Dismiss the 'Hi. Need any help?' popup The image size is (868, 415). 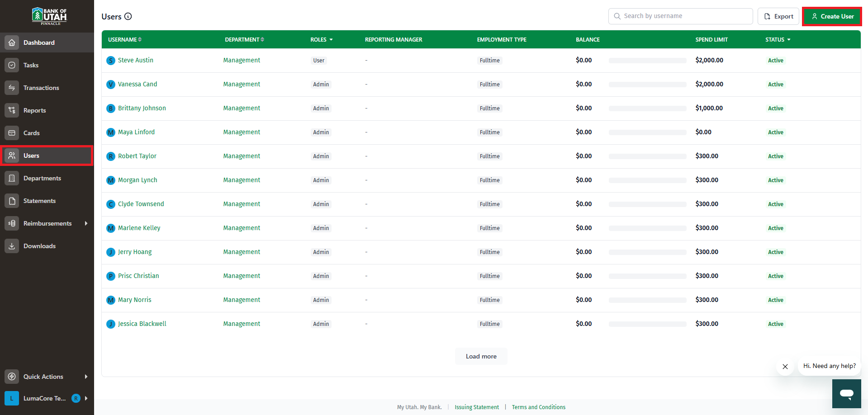[785, 367]
